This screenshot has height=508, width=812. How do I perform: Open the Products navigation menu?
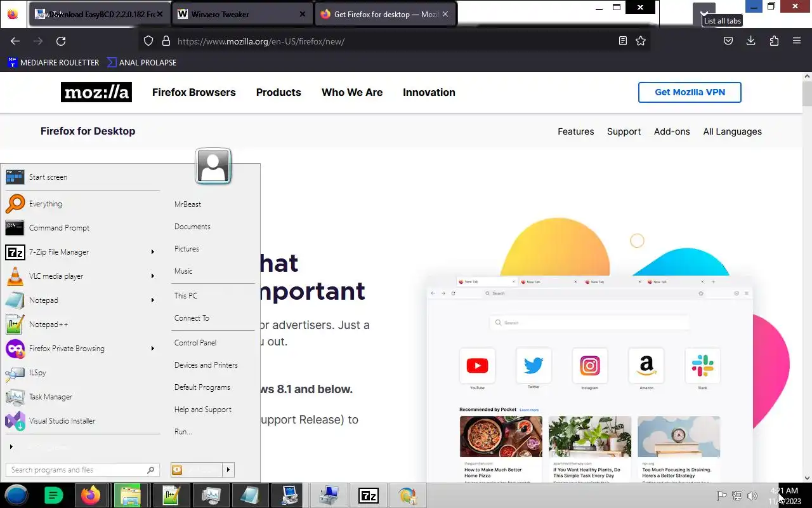tap(278, 92)
